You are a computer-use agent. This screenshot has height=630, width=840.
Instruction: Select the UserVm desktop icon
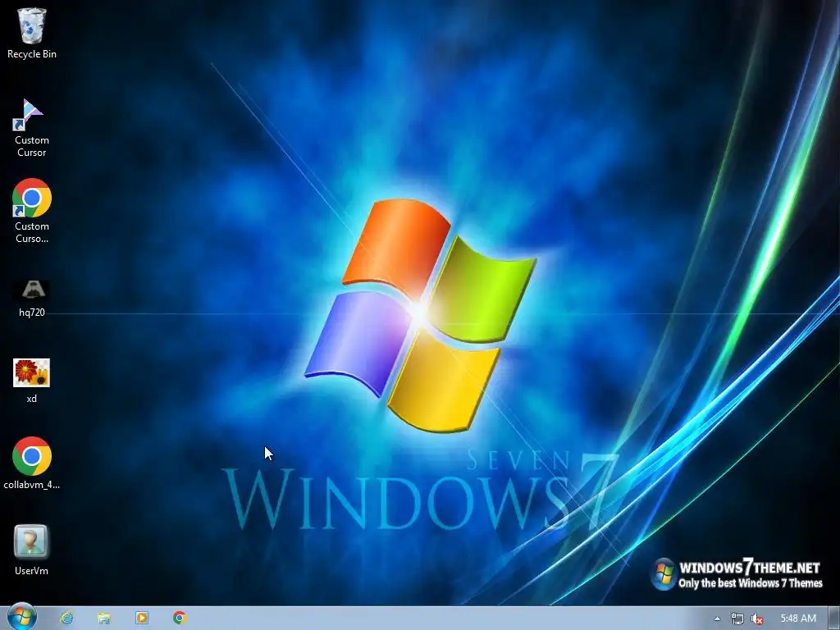click(32, 550)
